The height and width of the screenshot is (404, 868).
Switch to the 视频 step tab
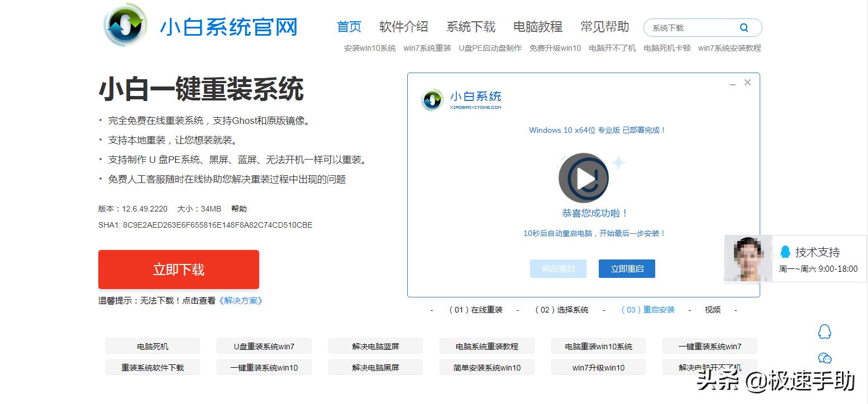tap(712, 310)
